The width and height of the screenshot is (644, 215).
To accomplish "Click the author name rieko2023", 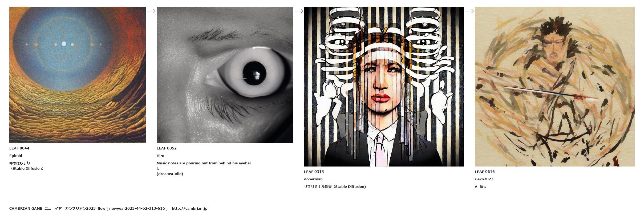I will tap(484, 179).
